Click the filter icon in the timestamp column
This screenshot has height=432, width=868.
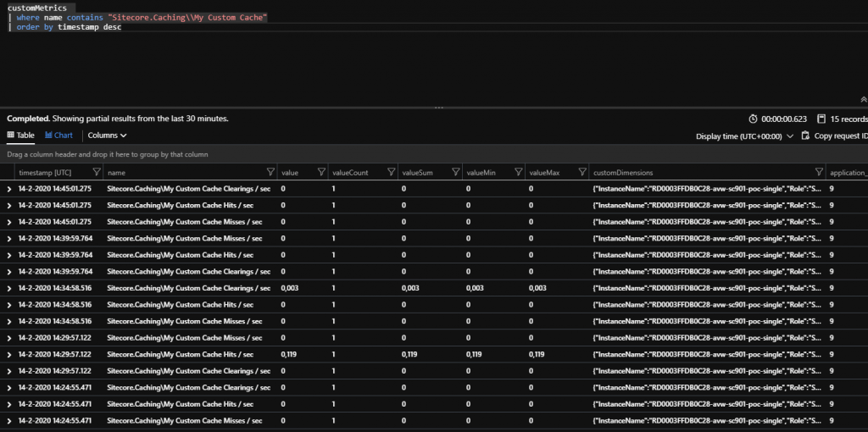tap(97, 172)
